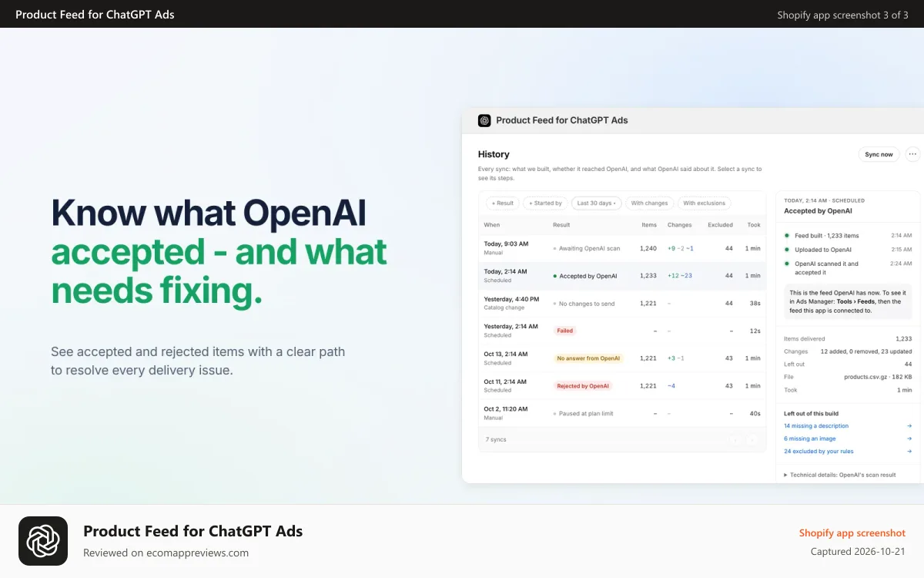Go to previous page of syncs
The height and width of the screenshot is (578, 924).
pos(734,439)
